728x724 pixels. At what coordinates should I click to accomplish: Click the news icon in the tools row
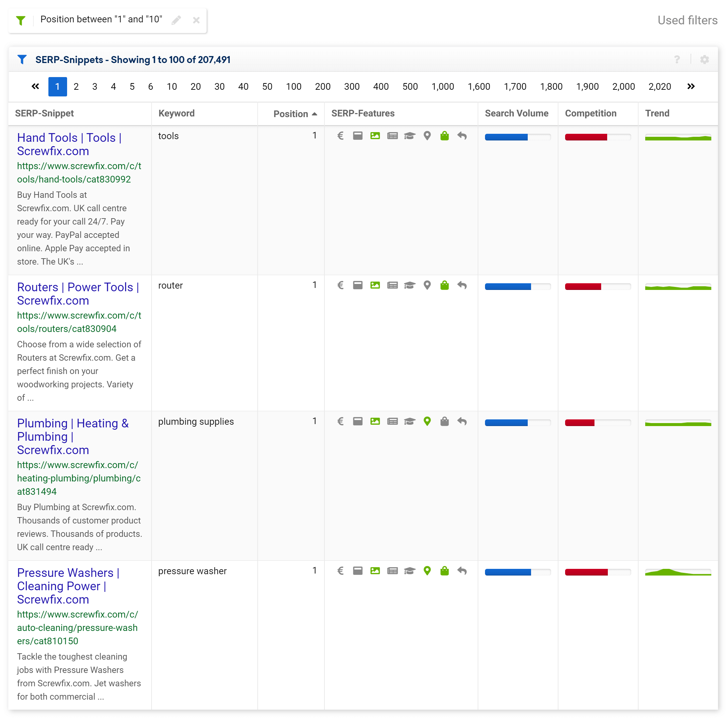click(x=392, y=136)
